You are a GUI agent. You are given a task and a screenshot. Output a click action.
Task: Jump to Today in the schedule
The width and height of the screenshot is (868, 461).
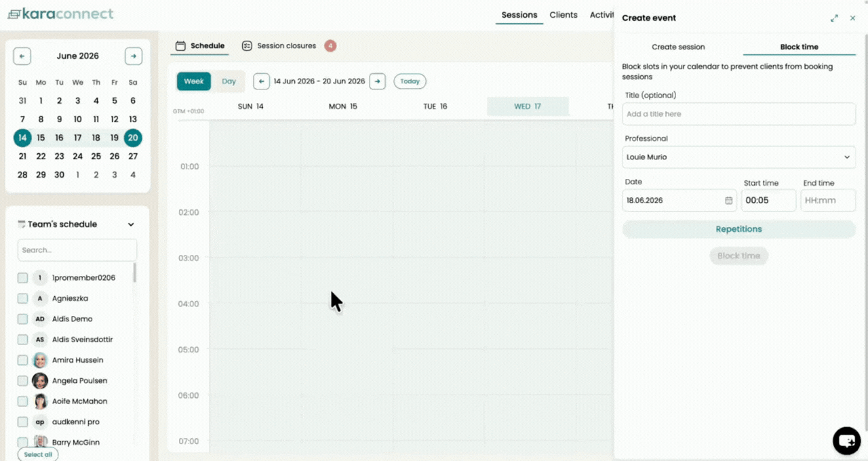tap(410, 81)
